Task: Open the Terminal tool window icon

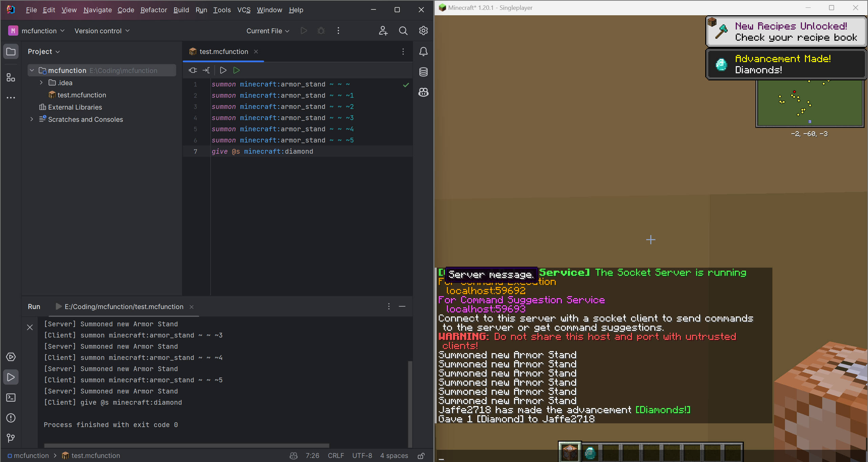Action: point(11,398)
